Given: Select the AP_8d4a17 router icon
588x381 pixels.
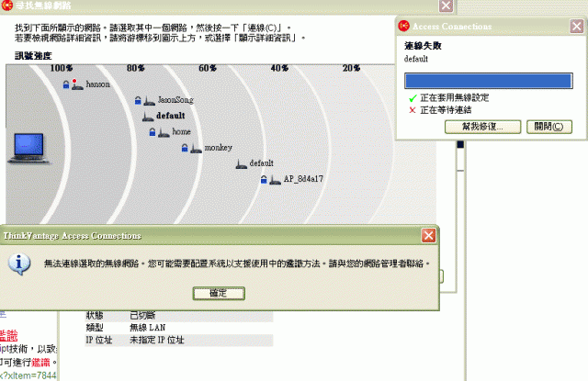Looking at the screenshot, I should (x=276, y=180).
